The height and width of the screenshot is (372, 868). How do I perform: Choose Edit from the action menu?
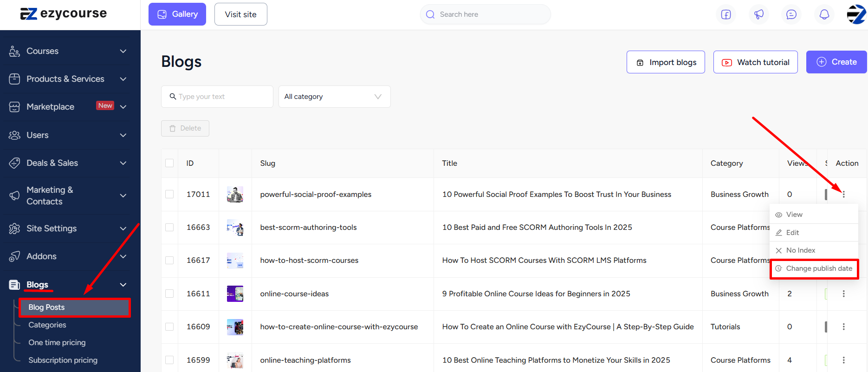(814, 233)
